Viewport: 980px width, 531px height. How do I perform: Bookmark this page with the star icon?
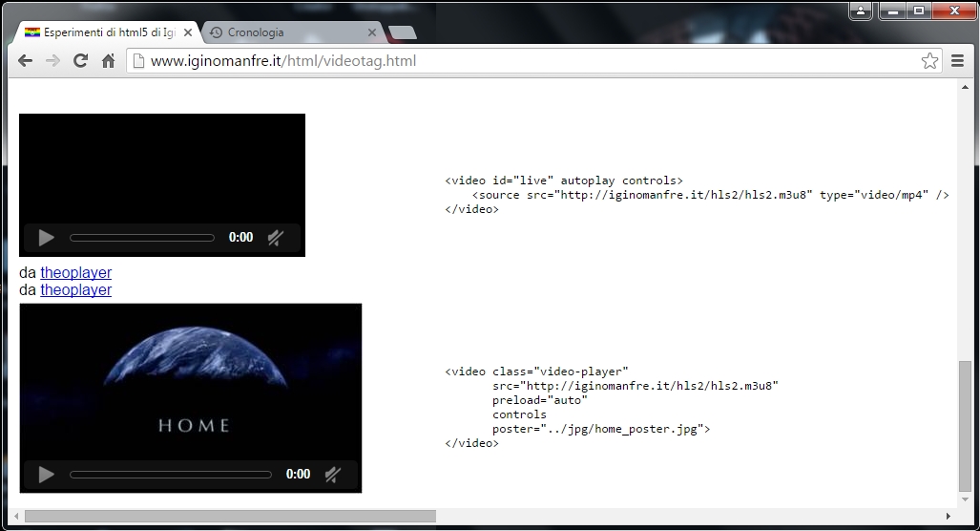pos(929,61)
